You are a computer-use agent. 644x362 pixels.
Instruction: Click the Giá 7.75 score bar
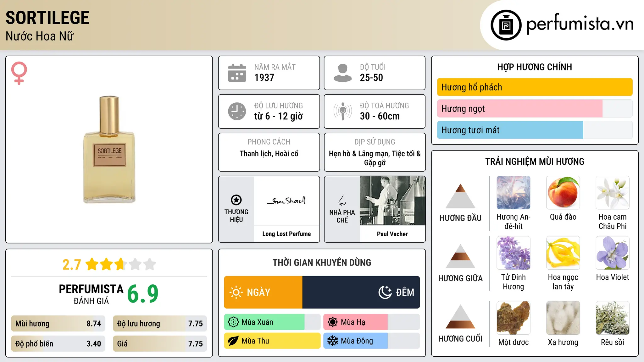(x=160, y=343)
